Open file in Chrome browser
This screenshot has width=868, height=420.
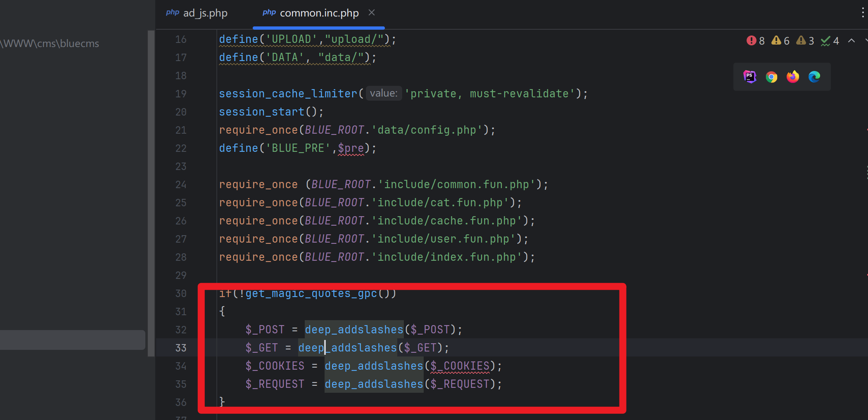click(x=771, y=77)
